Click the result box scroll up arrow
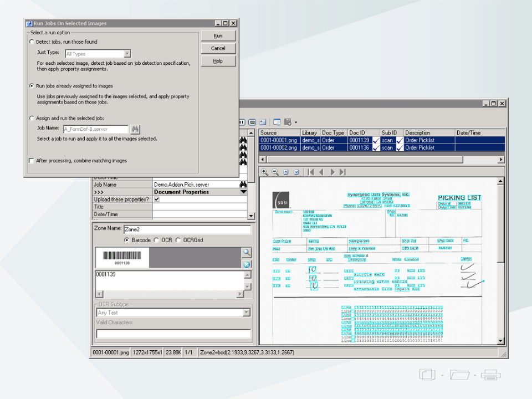The width and height of the screenshot is (532, 399). pos(248,274)
